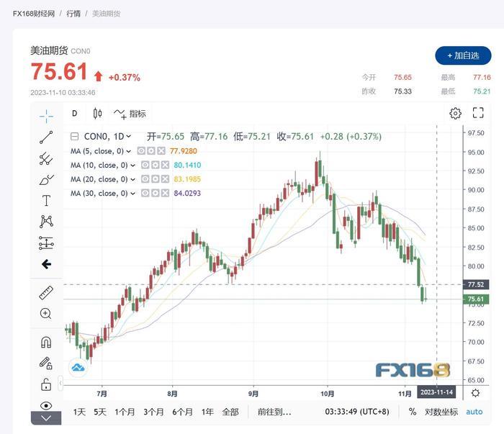The height and width of the screenshot is (434, 504).
Task: Pick the text annotation tool
Action: click(46, 200)
